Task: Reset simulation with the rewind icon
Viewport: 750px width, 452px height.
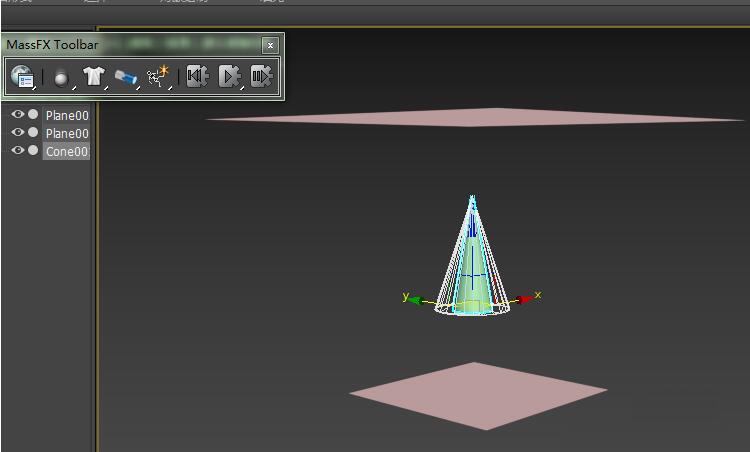Action: pos(197,77)
